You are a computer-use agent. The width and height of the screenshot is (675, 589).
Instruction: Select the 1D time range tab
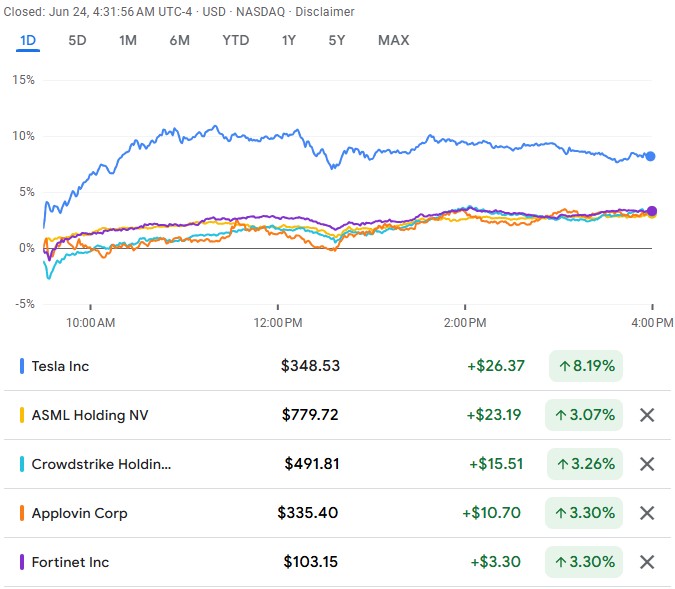pyautogui.click(x=28, y=40)
